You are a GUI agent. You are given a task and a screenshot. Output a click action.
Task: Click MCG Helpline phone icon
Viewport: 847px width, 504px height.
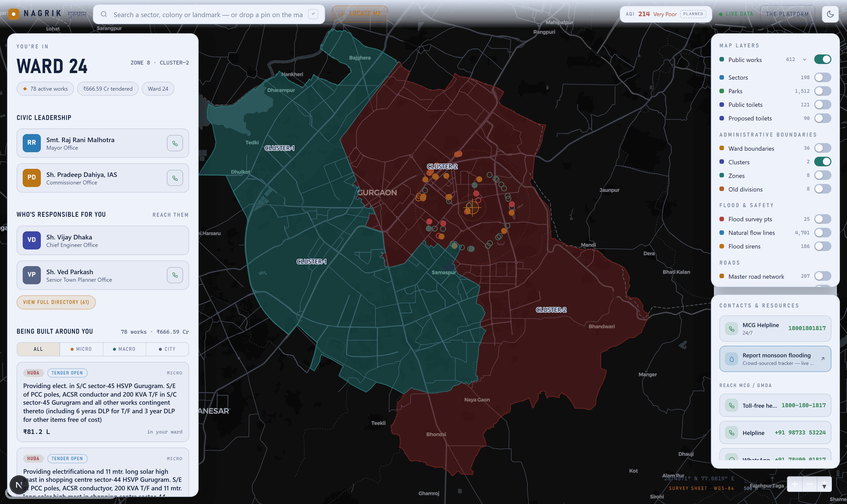pos(732,329)
